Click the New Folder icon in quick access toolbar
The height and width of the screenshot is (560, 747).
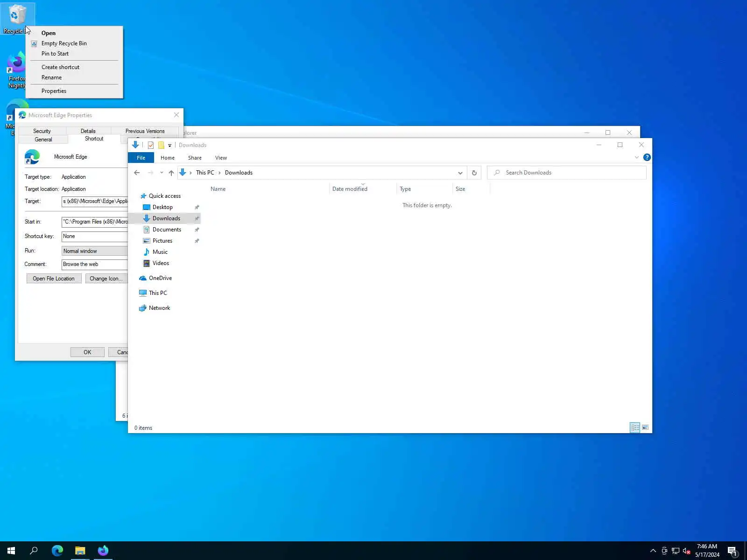tap(161, 145)
